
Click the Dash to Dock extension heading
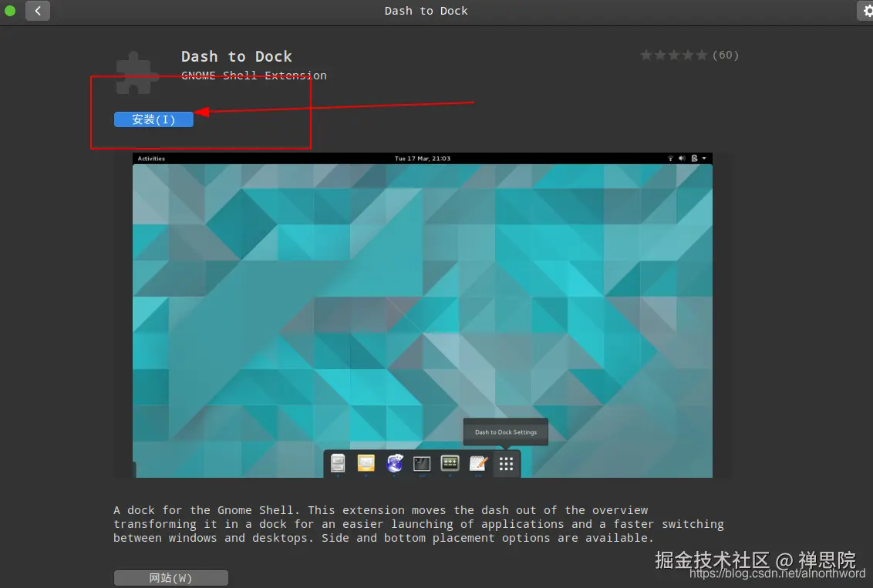click(x=237, y=57)
